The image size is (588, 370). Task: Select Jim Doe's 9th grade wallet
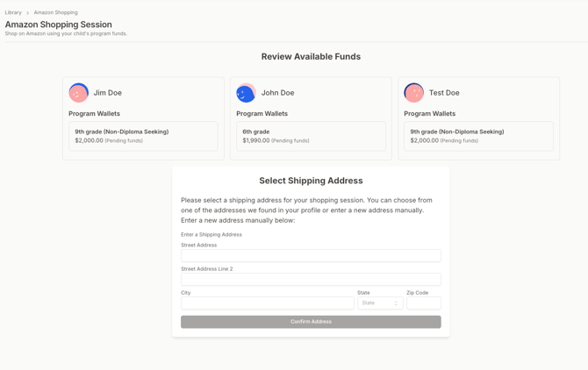click(x=143, y=136)
